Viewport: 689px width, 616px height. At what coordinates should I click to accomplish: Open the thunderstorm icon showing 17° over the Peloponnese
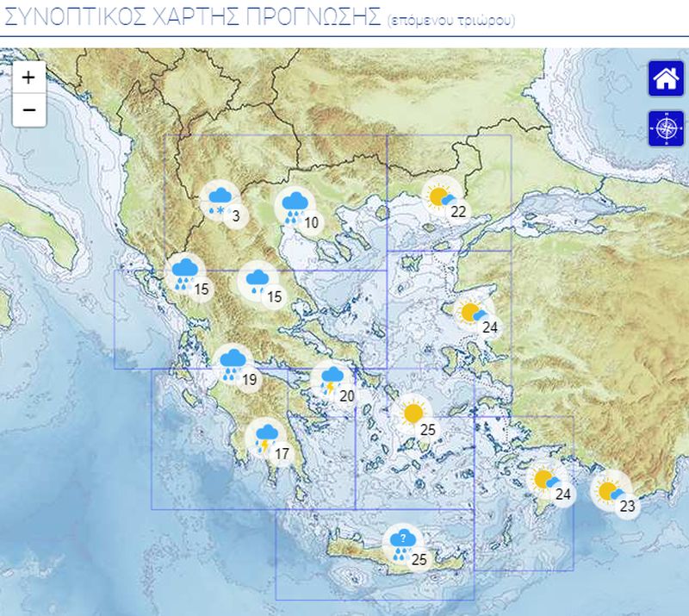tap(265, 439)
